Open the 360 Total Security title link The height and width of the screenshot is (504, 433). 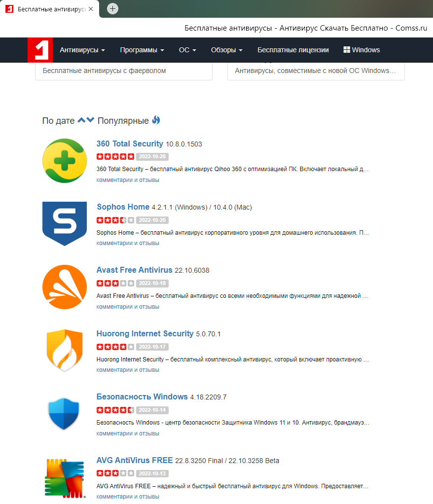[130, 144]
